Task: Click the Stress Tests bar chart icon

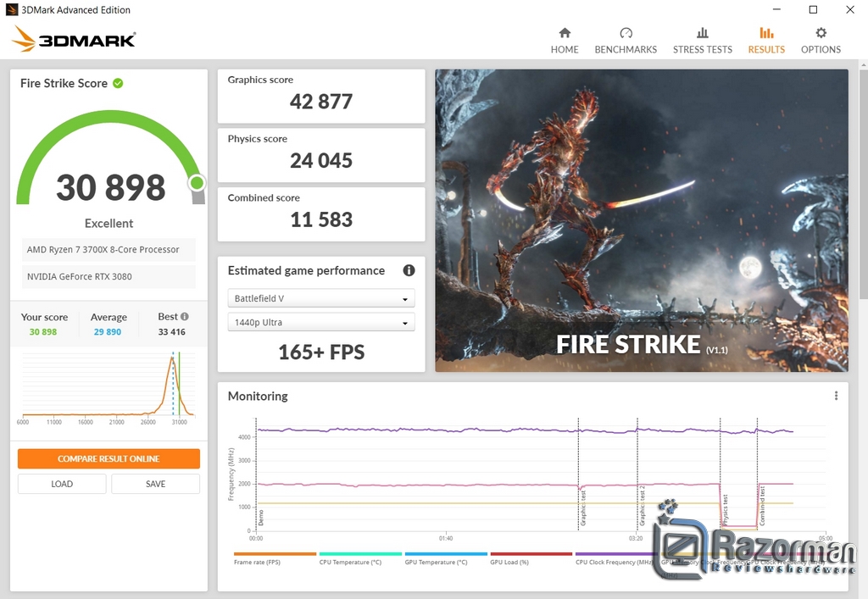Action: pos(703,33)
